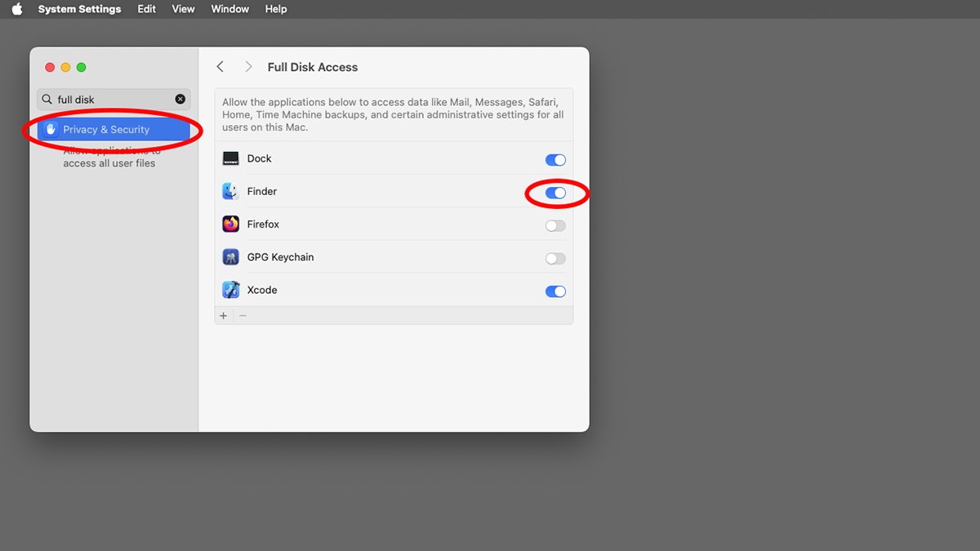Click the minus button to remove an application
The height and width of the screenshot is (551, 980).
click(243, 316)
